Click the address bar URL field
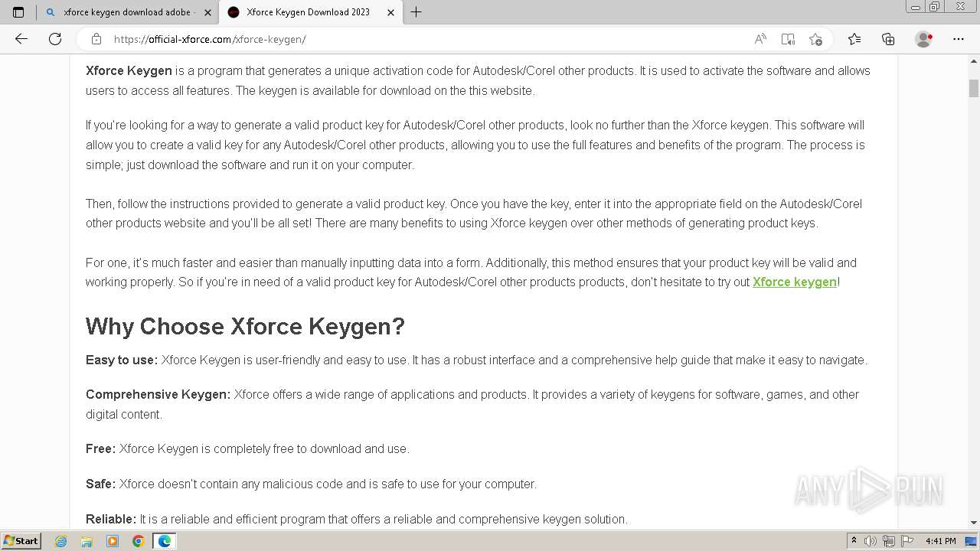Viewport: 980px width, 551px height. [x=421, y=39]
